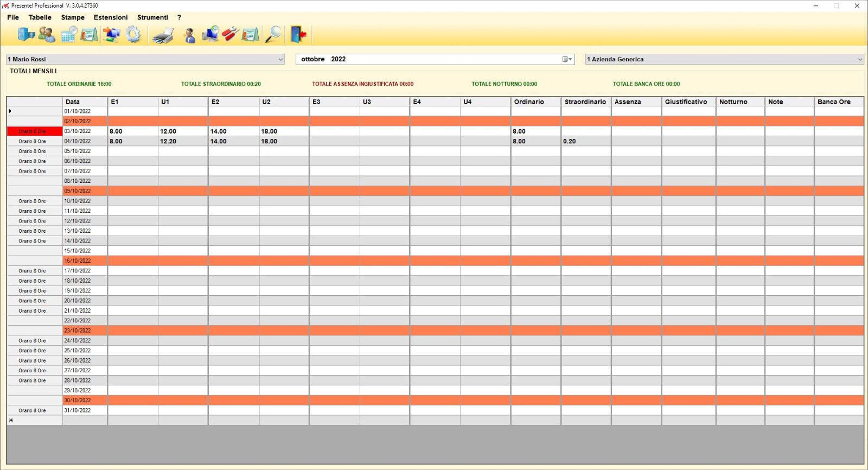Open the companies (buildings) toolbar icon

click(x=25, y=35)
